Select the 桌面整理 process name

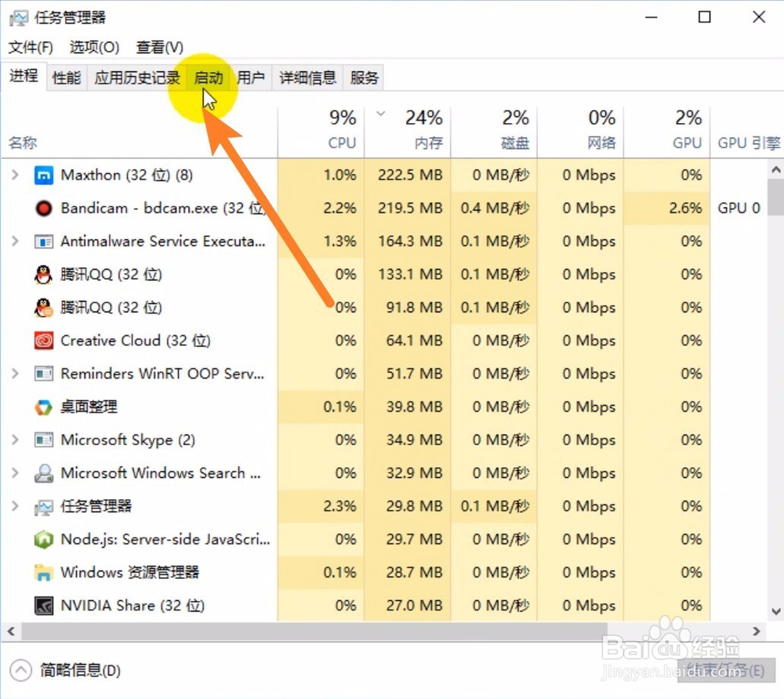[89, 407]
